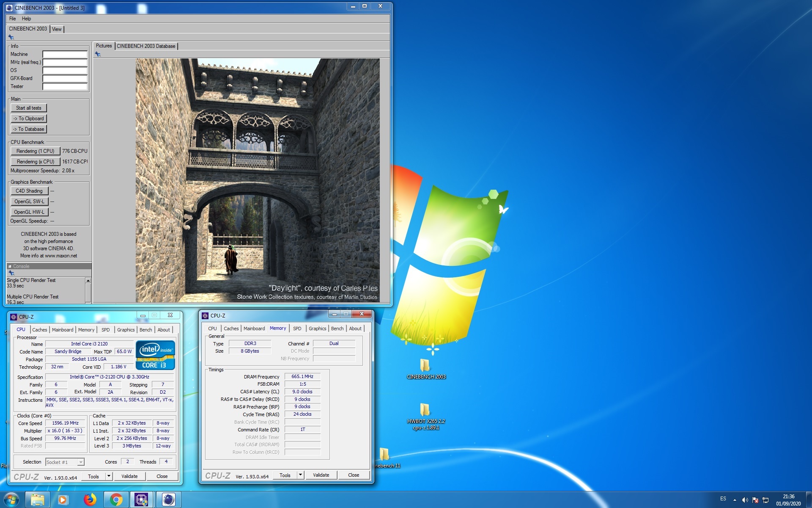Click the taskbar clock 21:36

coord(788,497)
